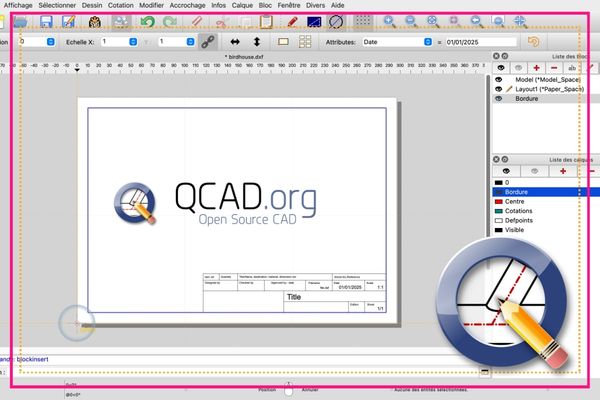Open the Fenêtre menu
Image resolution: width=600 pixels, height=400 pixels.
coord(289,5)
